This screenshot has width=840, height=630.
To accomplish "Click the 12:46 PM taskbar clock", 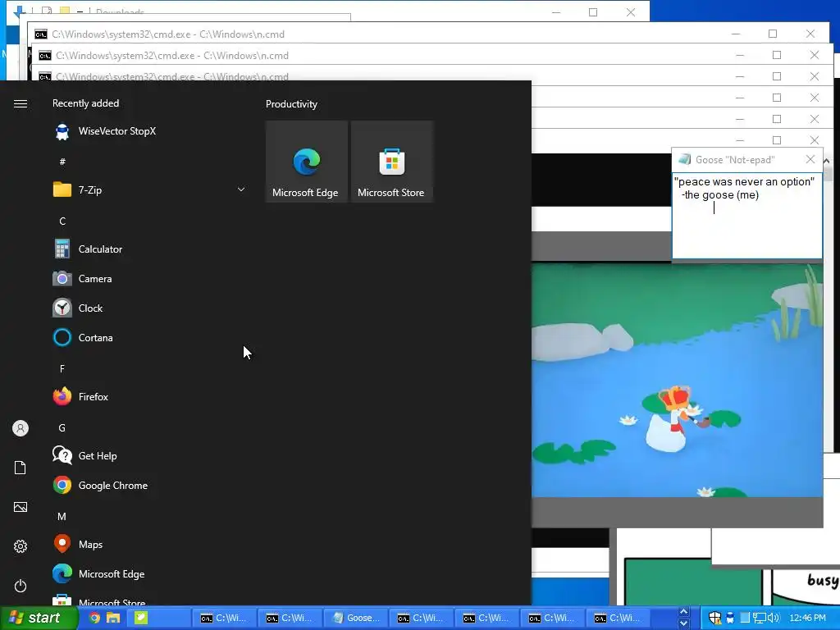I will (x=808, y=618).
